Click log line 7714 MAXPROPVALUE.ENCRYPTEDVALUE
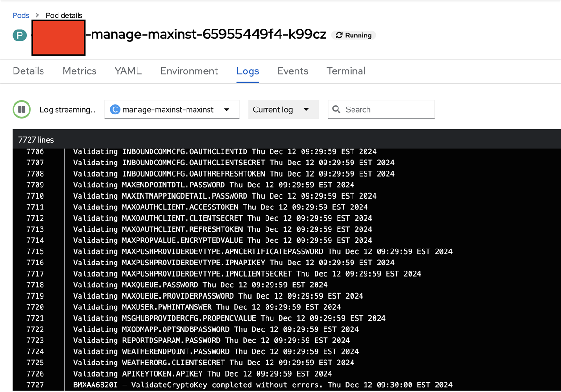 click(x=223, y=240)
